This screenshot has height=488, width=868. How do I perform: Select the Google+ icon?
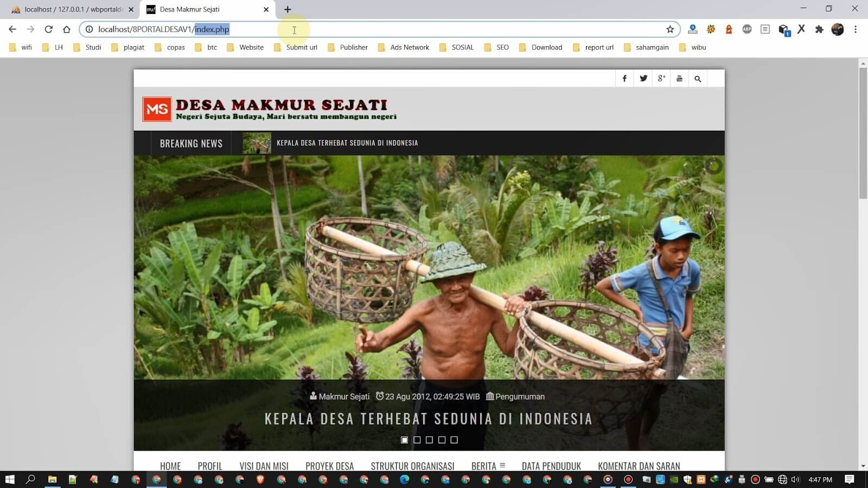pos(661,78)
